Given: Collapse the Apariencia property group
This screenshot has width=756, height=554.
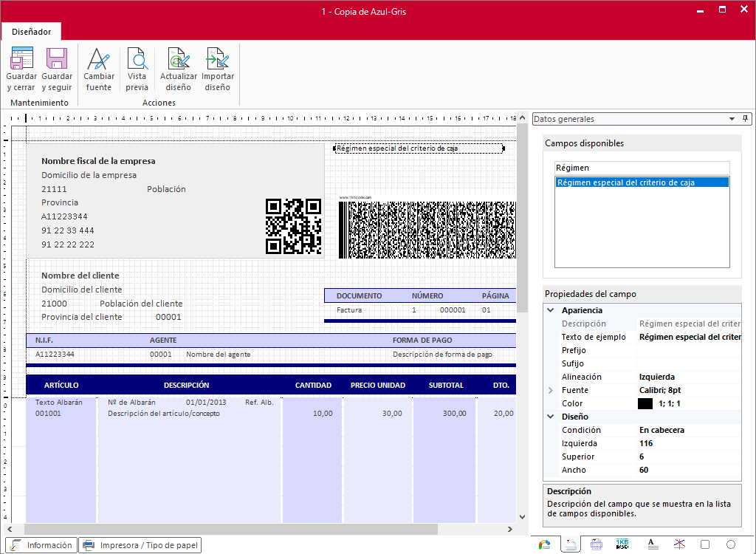Looking at the screenshot, I should click(x=551, y=310).
